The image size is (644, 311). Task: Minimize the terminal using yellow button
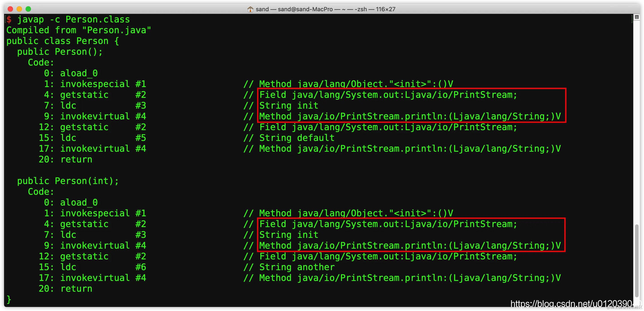click(x=19, y=9)
